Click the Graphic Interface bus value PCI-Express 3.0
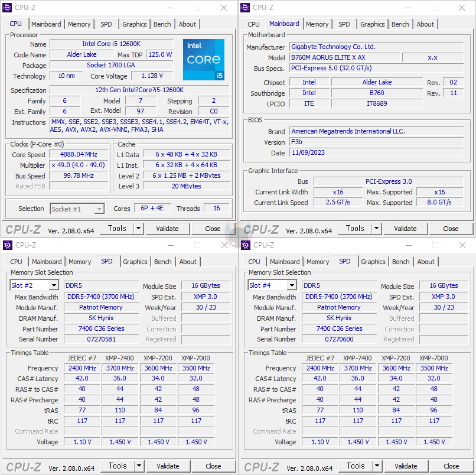This screenshot has width=476, height=475. point(389,181)
